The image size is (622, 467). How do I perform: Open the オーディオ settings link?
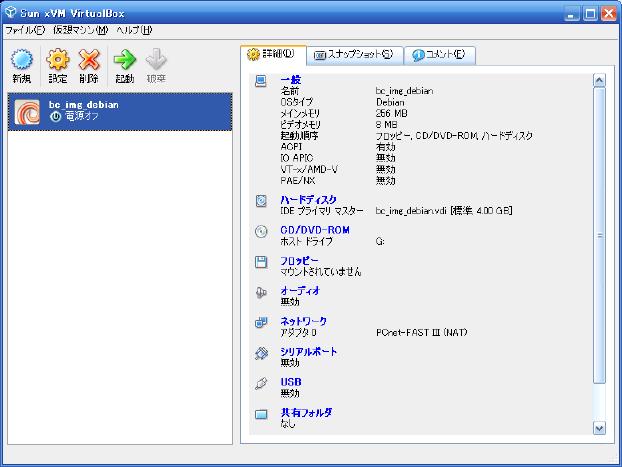pos(300,291)
